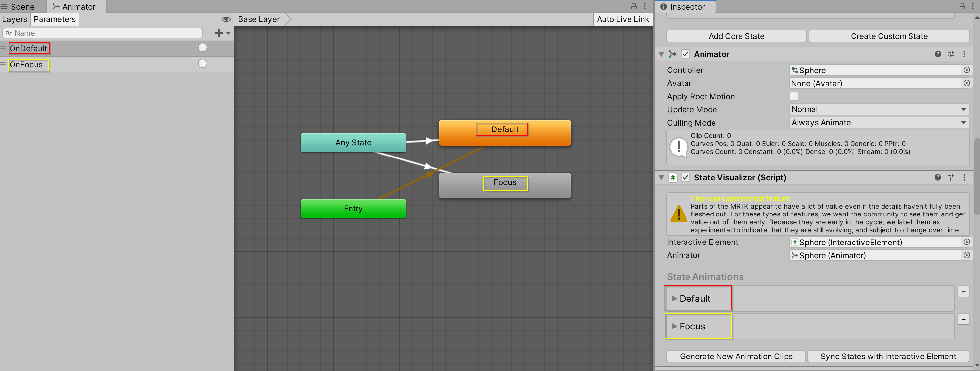Viewport: 980px width, 371px height.
Task: Enable Apply Root Motion checkbox
Action: (x=794, y=96)
